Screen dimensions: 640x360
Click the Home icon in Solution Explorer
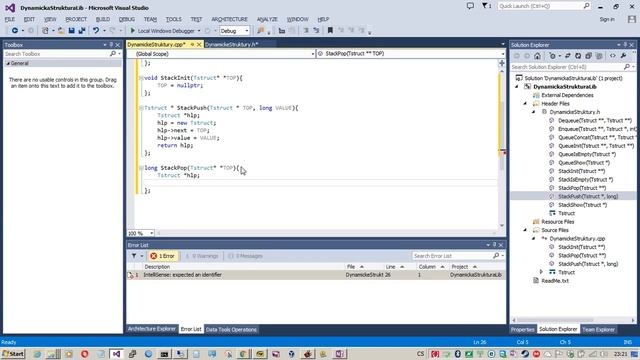pos(537,56)
